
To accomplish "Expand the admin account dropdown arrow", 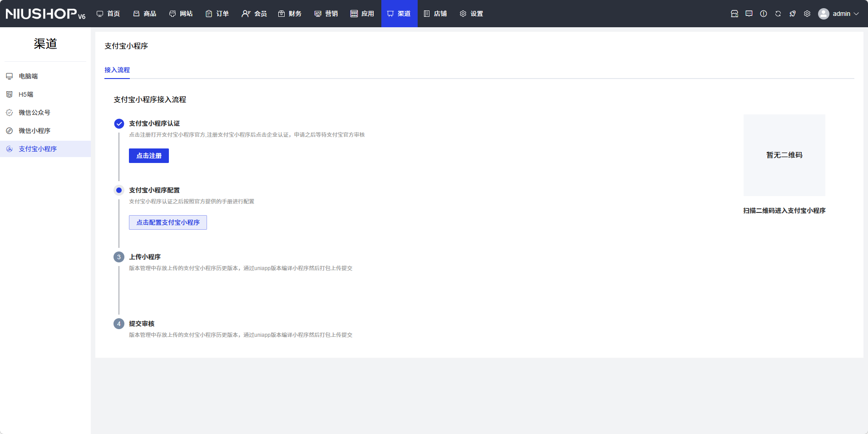I will point(856,14).
